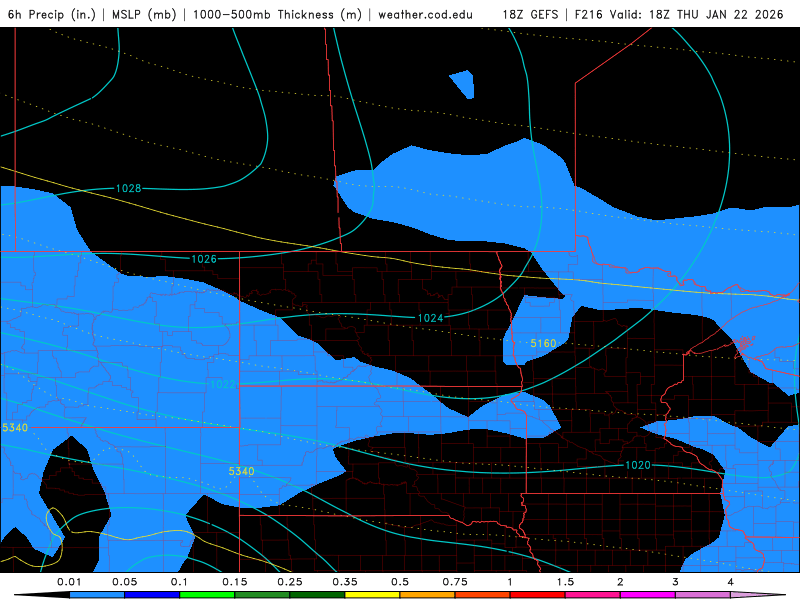Screen dimensions: 800x600
Task: Click the 0.1 legend value
Action: coord(179,582)
